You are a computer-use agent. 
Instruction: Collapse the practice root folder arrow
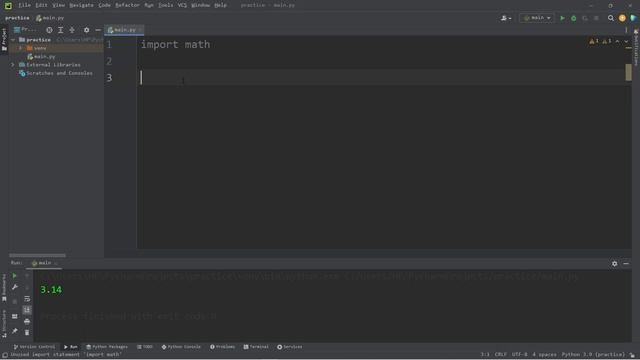(x=13, y=40)
